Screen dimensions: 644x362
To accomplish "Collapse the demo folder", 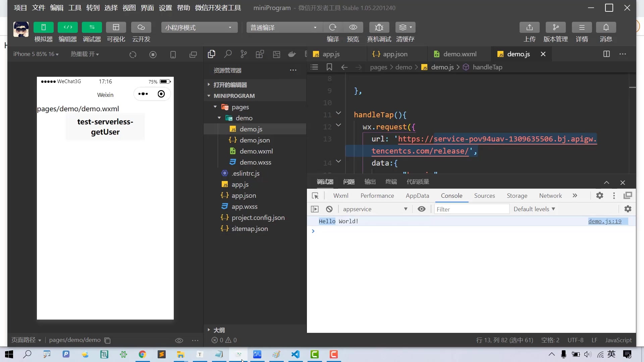I will 255,118.
